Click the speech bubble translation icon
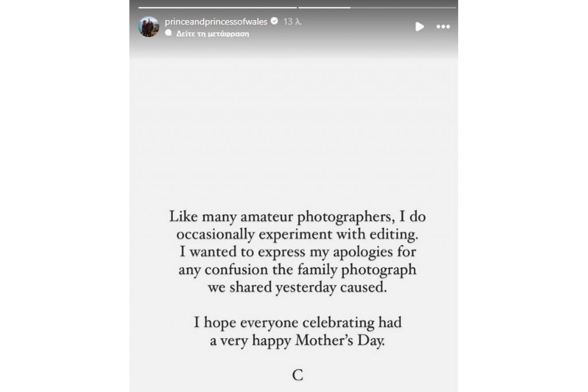Image resolution: width=588 pixels, height=392 pixels. 168,33
